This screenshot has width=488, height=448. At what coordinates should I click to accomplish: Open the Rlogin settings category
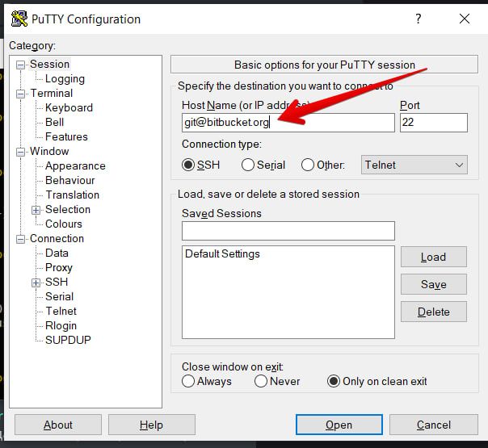pyautogui.click(x=61, y=325)
